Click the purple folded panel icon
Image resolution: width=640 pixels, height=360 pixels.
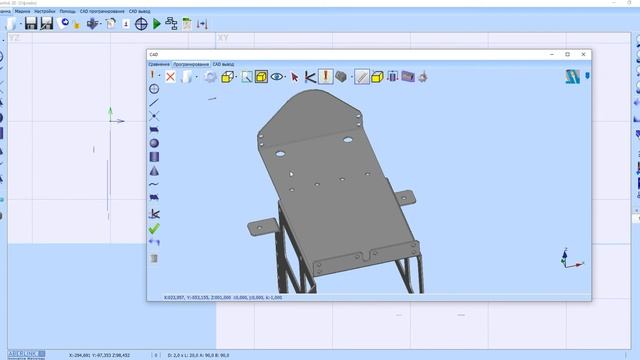coord(408,76)
